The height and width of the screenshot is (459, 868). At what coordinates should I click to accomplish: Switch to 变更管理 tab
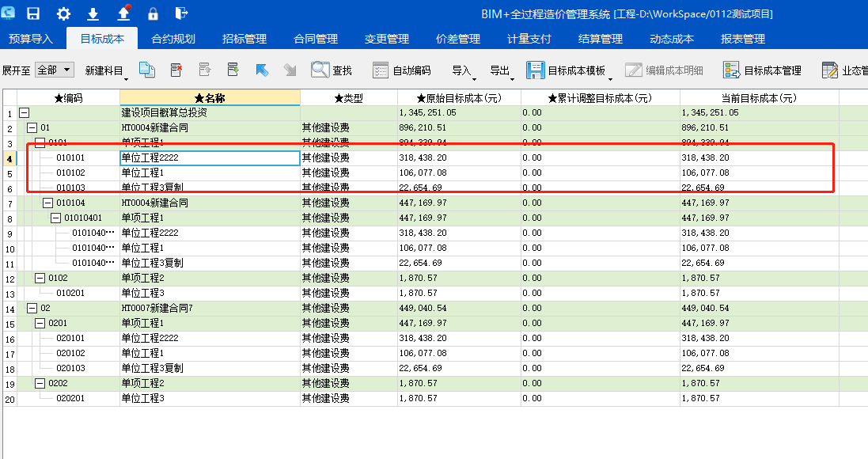click(x=386, y=39)
